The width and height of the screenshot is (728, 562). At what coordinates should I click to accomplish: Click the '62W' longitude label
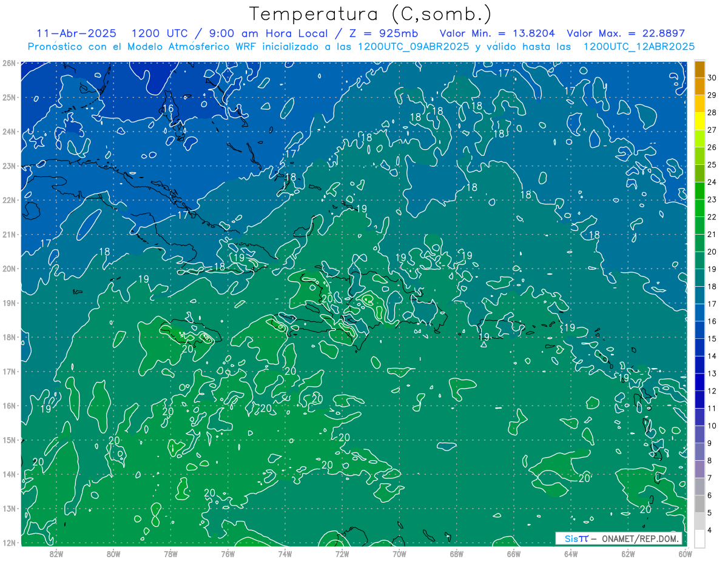pos(629,554)
